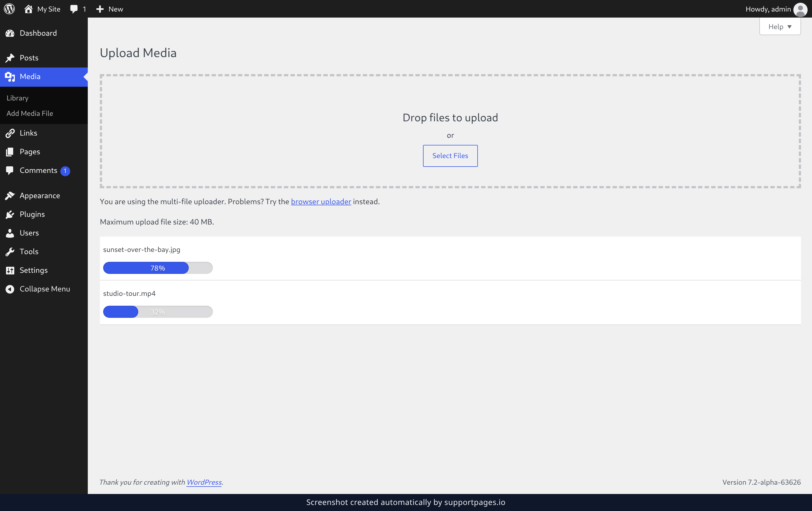This screenshot has height=511, width=812.
Task: Open Add Media File submenu item
Action: (x=30, y=113)
